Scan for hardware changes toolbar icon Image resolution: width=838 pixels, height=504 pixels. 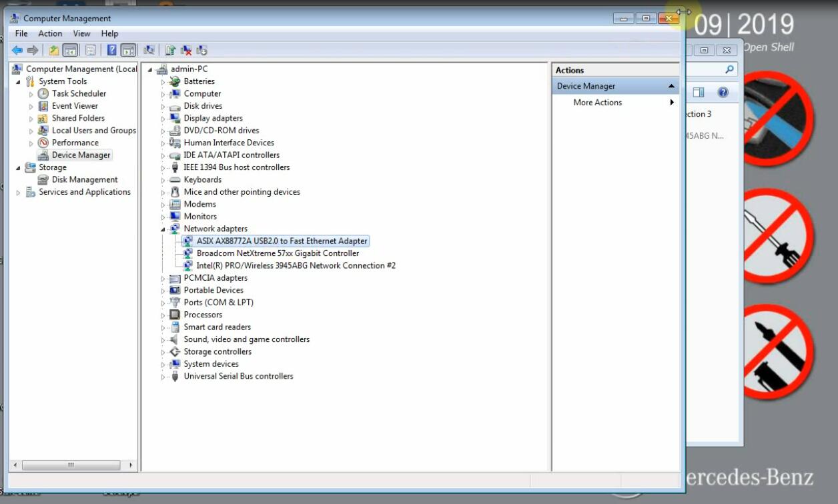click(149, 50)
